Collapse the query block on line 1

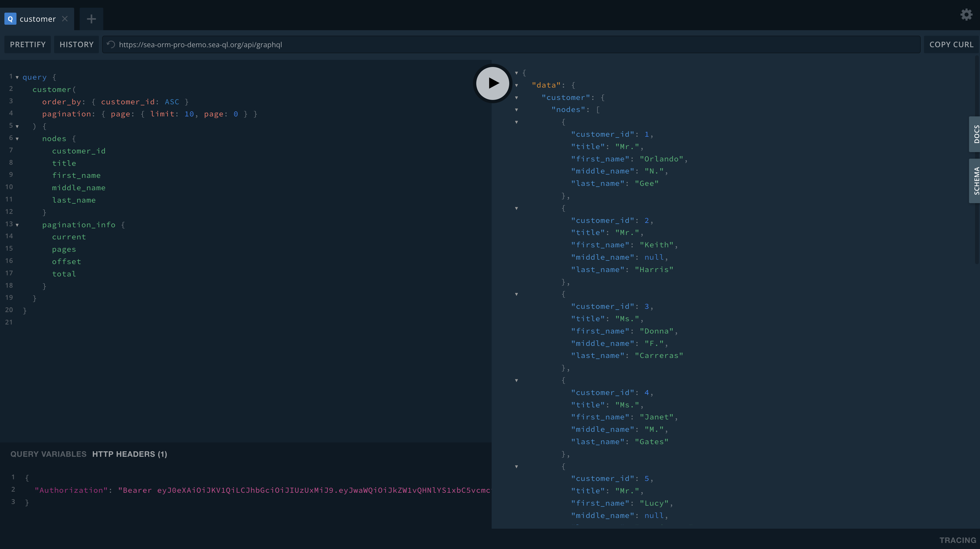click(17, 77)
